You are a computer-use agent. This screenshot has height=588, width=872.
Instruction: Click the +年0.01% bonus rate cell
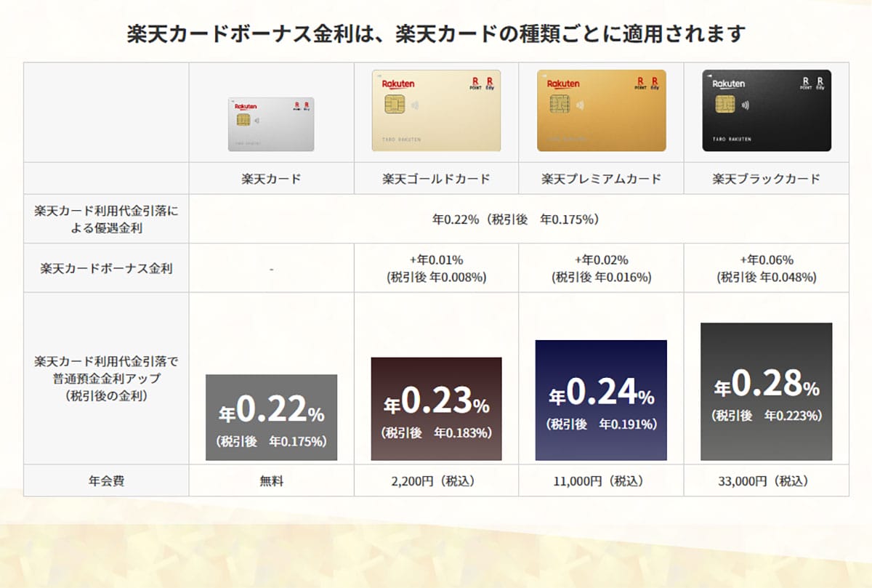pos(436,267)
